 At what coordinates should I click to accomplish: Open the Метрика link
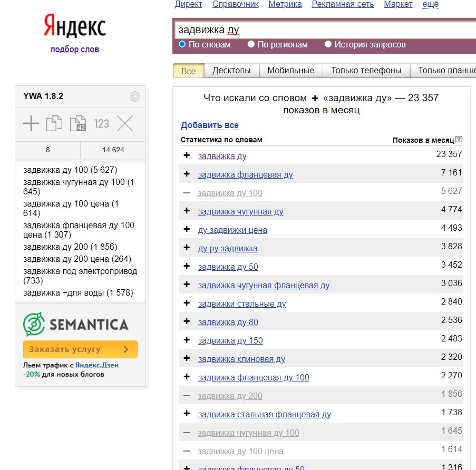285,4
